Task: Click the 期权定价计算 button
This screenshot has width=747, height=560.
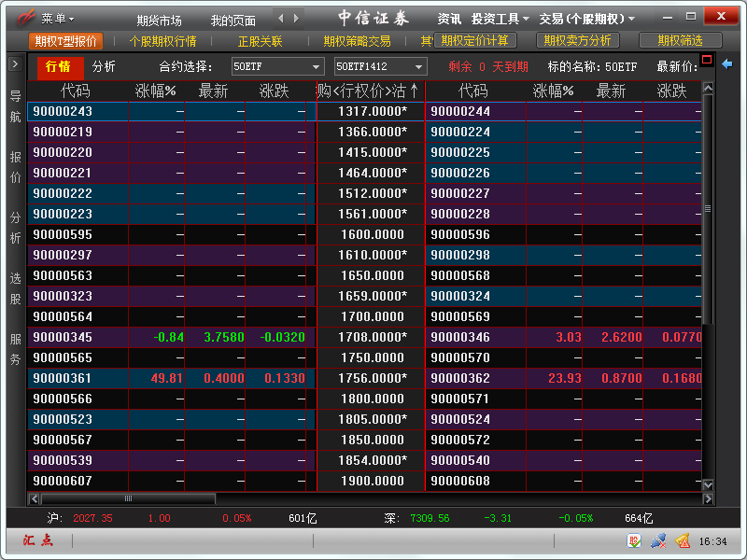Action: pyautogui.click(x=475, y=40)
